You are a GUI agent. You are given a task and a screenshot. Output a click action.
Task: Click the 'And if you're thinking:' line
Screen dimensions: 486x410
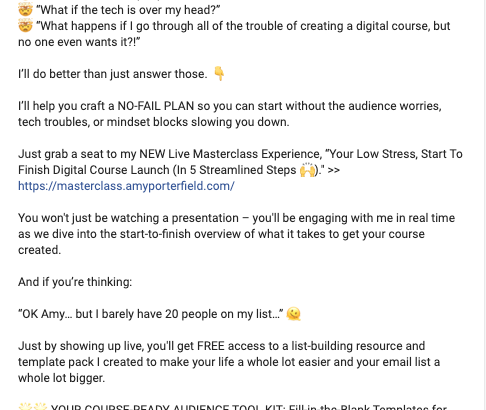[75, 282]
